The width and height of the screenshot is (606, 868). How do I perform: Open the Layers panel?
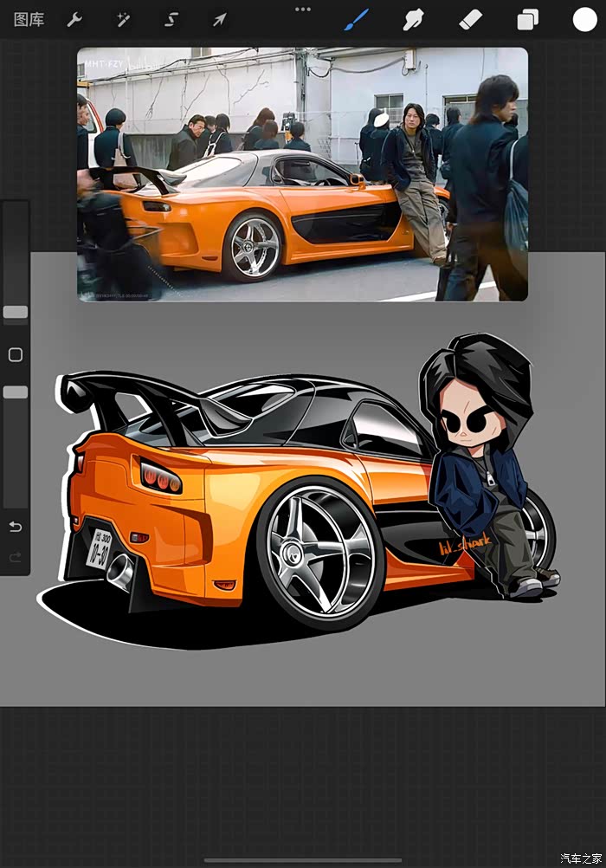527,21
